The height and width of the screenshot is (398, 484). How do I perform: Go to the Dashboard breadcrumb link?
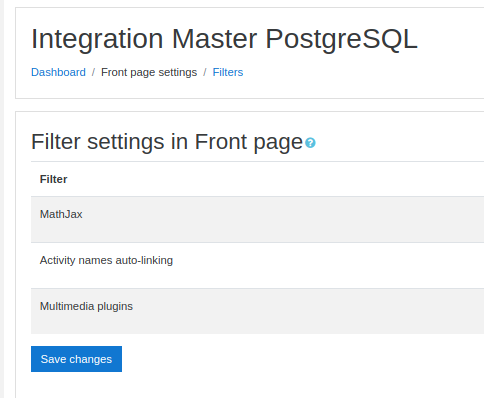[58, 72]
